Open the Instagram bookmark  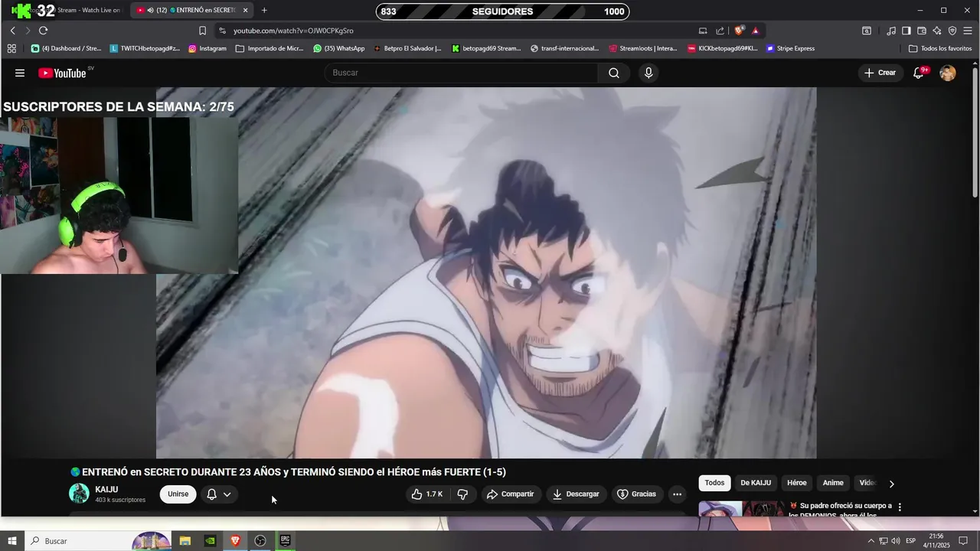point(207,48)
